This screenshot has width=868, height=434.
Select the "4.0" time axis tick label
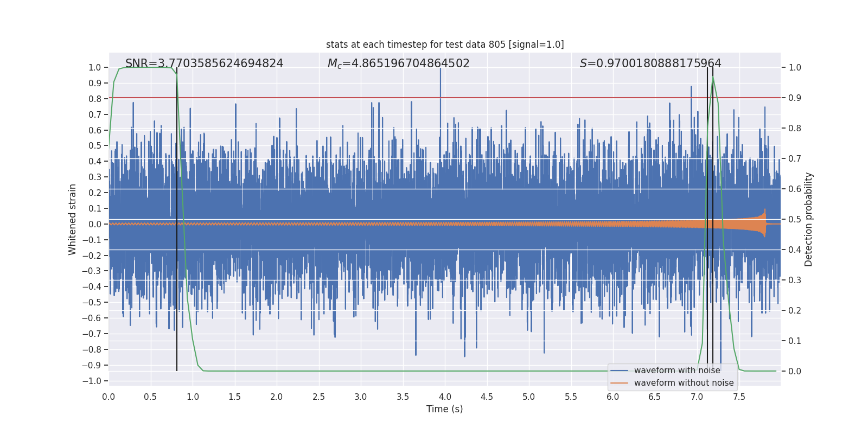pyautogui.click(x=445, y=397)
